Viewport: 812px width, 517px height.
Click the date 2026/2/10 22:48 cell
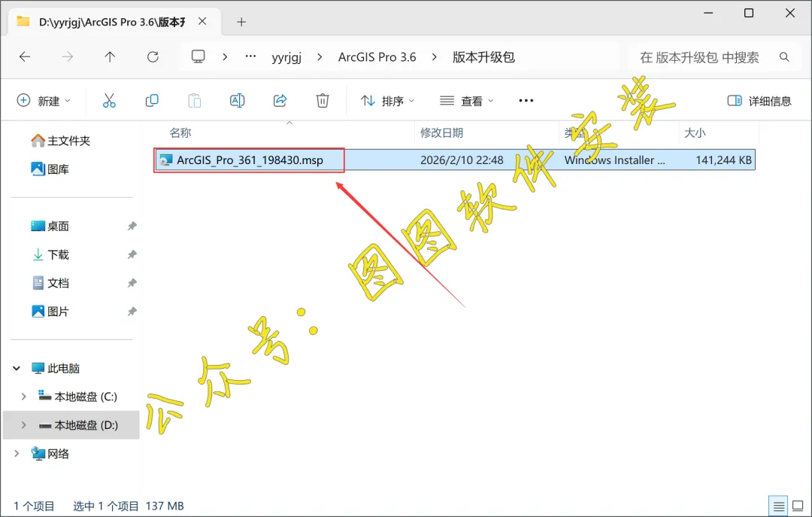click(x=462, y=160)
